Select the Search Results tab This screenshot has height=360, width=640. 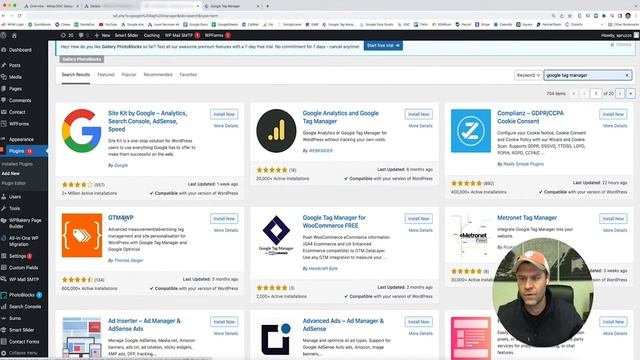coord(76,75)
